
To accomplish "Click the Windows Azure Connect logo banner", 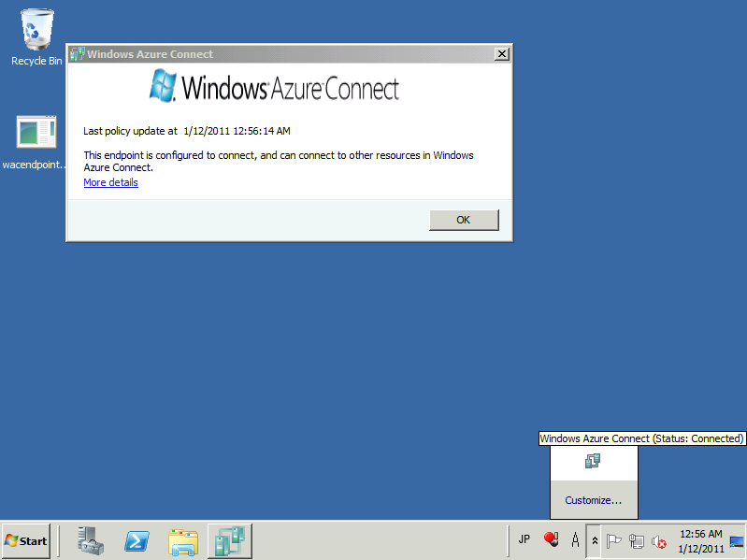I will (x=274, y=87).
